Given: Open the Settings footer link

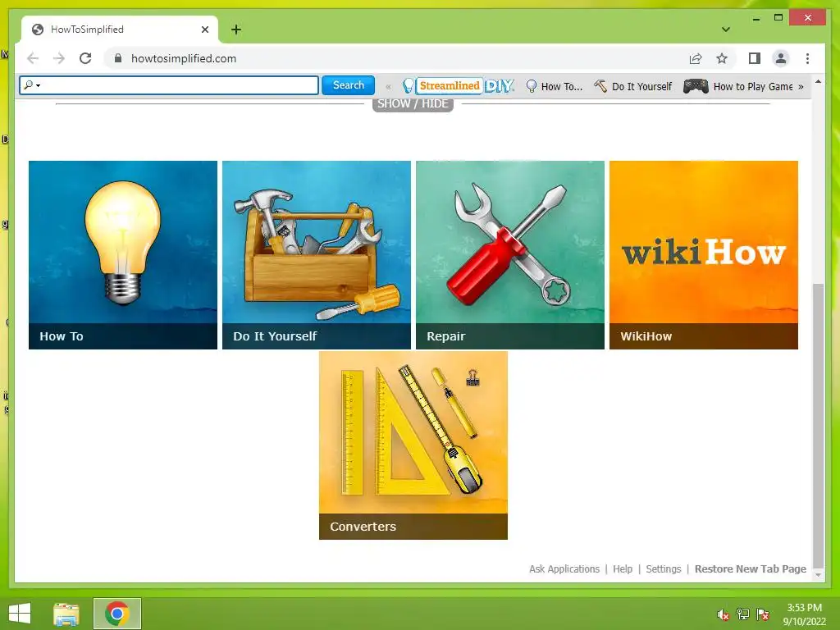Looking at the screenshot, I should coord(663,569).
